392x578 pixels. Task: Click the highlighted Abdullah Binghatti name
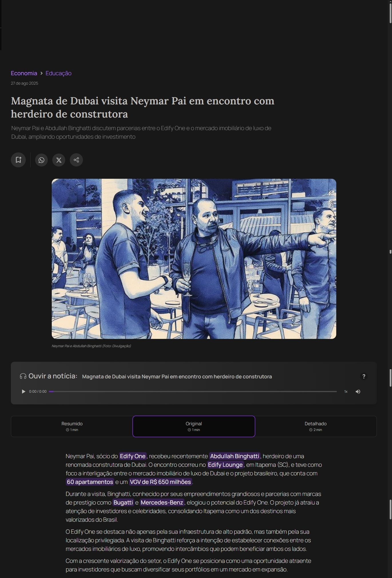click(x=234, y=456)
